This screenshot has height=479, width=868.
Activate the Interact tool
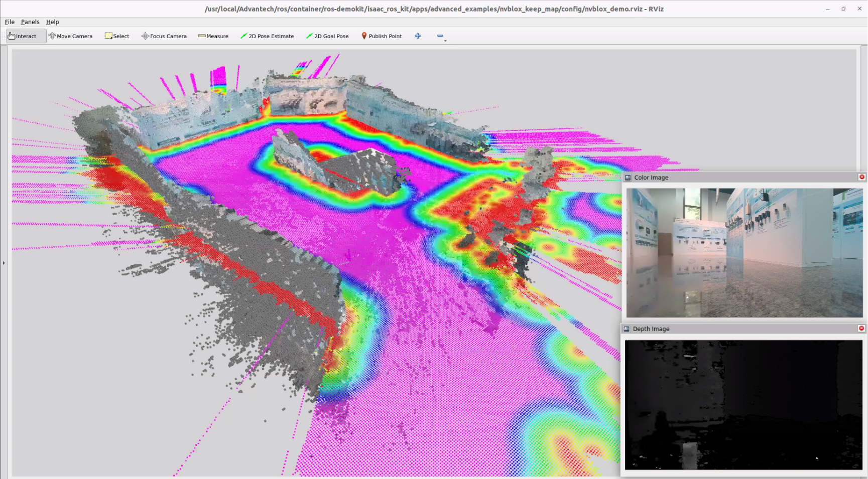click(x=23, y=36)
